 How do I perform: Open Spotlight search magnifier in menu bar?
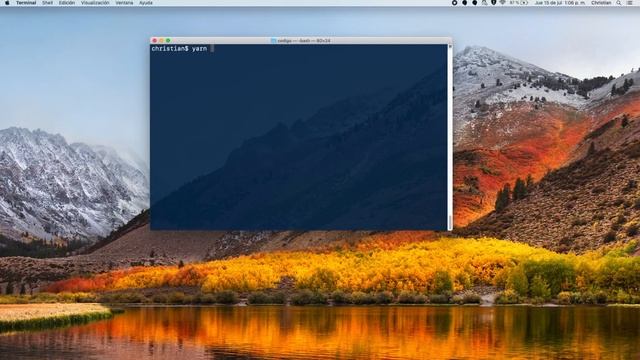tap(619, 3)
